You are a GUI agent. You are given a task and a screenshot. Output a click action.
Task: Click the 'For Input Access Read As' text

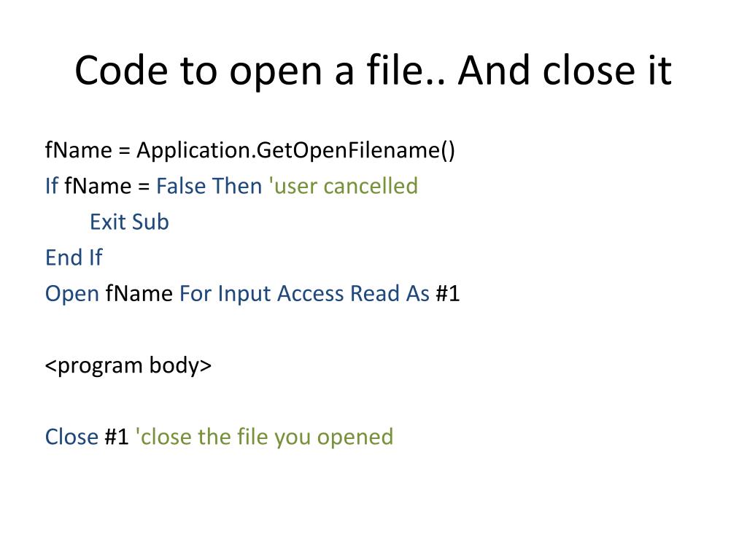[304, 294]
